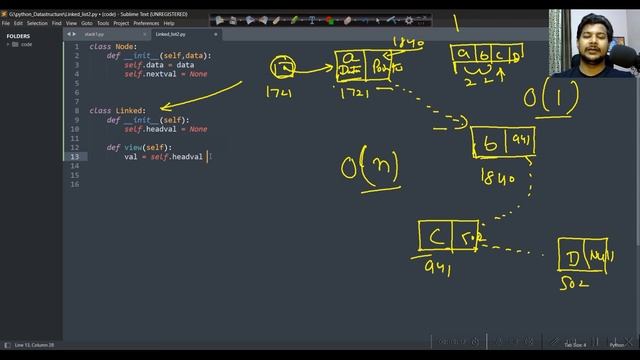Open the Goto menu
This screenshot has height=360, width=640.
point(87,23)
